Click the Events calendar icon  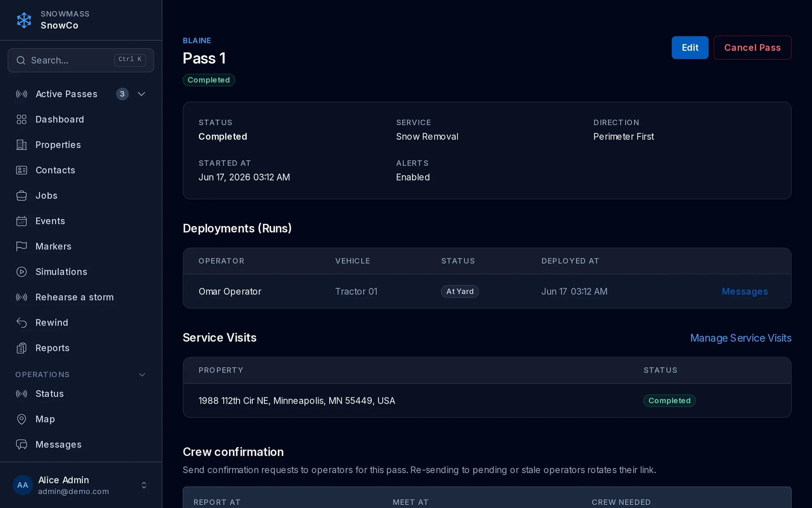[x=22, y=221]
